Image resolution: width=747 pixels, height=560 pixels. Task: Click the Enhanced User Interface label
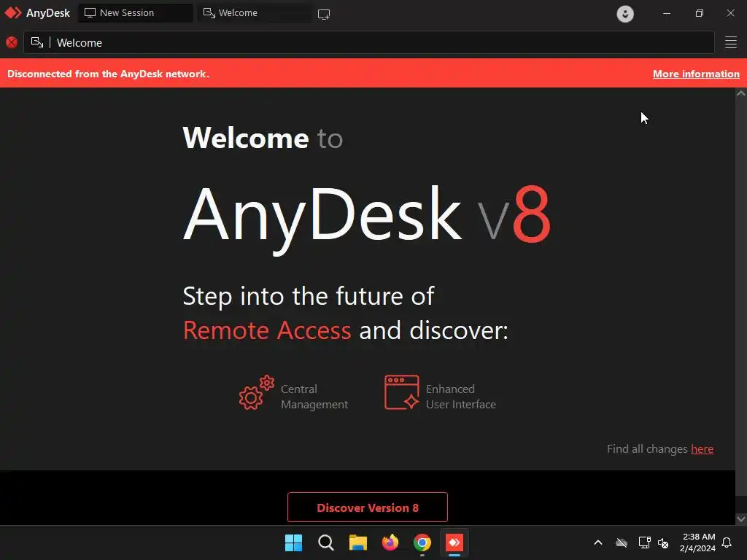point(461,397)
